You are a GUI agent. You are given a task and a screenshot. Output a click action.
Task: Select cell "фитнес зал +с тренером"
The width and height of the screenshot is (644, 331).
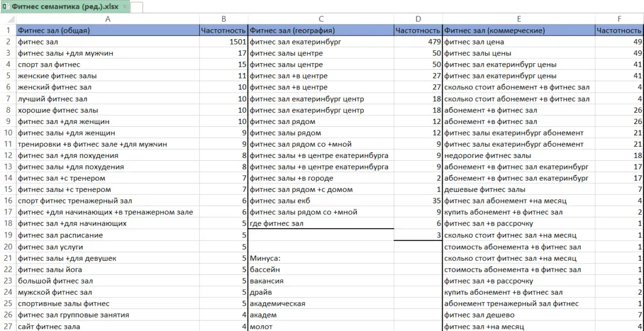tap(108, 178)
